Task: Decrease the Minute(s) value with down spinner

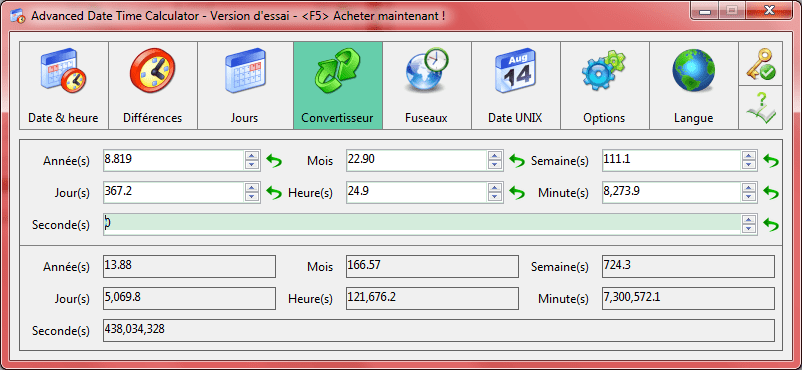Action: coord(749,197)
